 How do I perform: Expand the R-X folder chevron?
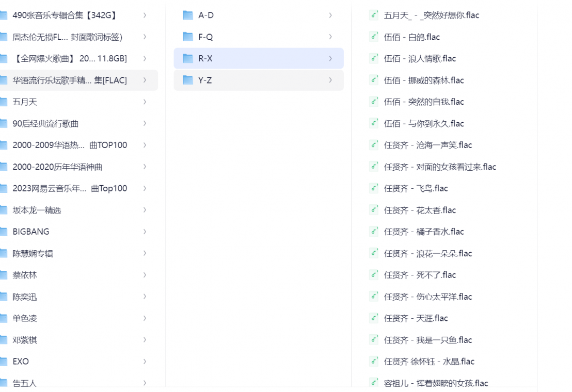click(330, 59)
